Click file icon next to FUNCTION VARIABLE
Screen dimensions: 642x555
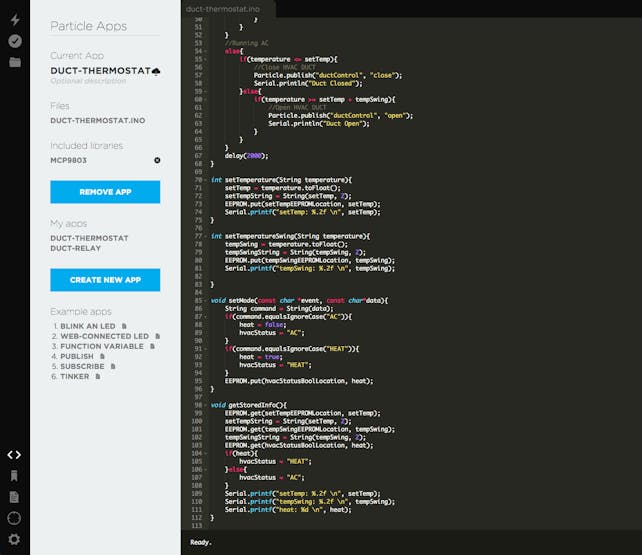click(x=152, y=346)
